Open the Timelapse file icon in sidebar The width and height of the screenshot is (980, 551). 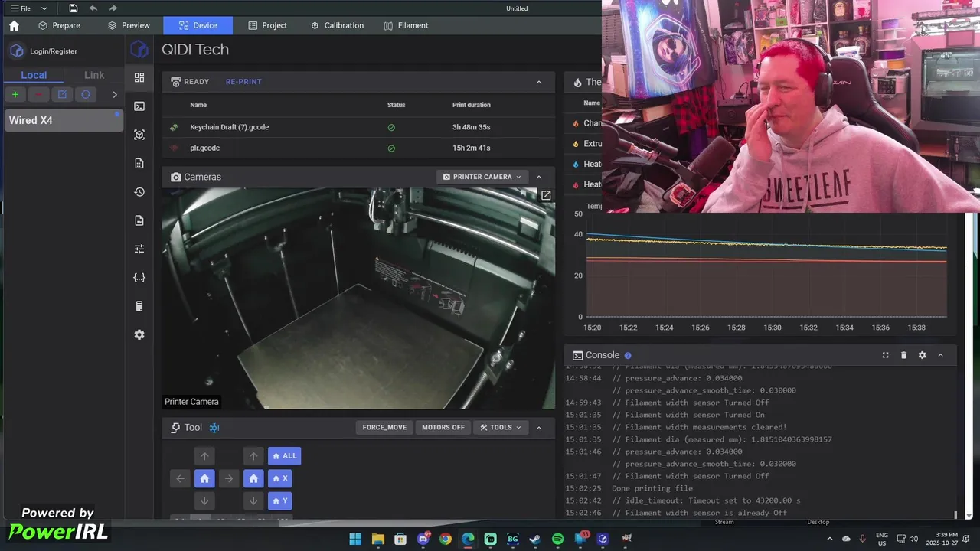[x=139, y=220]
